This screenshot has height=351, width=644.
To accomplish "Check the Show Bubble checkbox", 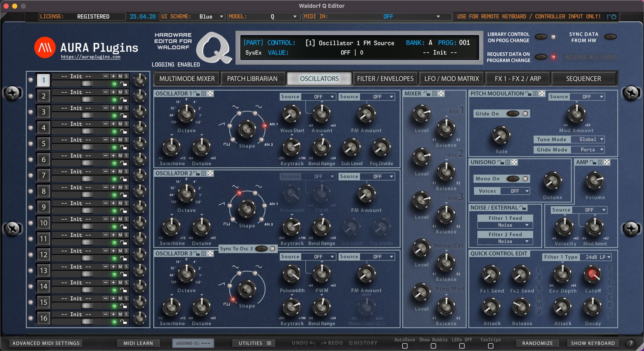I will click(x=434, y=346).
